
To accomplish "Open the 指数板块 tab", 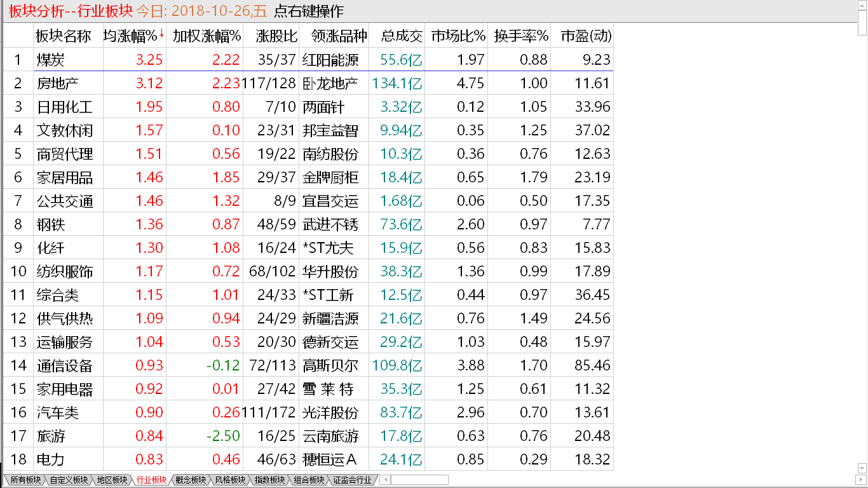I will tap(269, 480).
